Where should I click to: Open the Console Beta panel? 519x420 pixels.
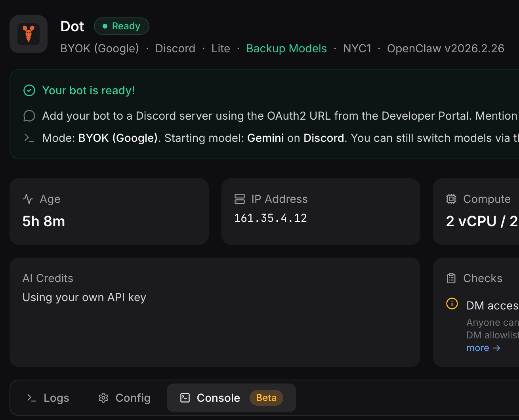pyautogui.click(x=218, y=397)
